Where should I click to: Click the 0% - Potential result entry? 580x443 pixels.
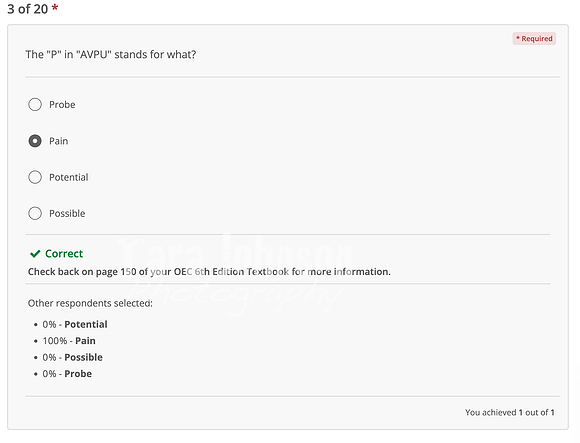[75, 324]
